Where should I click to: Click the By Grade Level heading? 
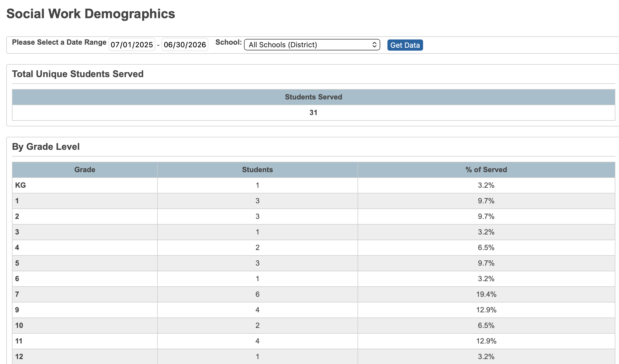(x=46, y=147)
